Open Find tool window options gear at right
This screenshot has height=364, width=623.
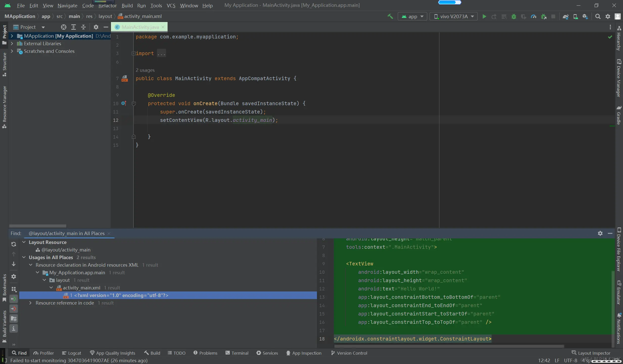(600, 233)
